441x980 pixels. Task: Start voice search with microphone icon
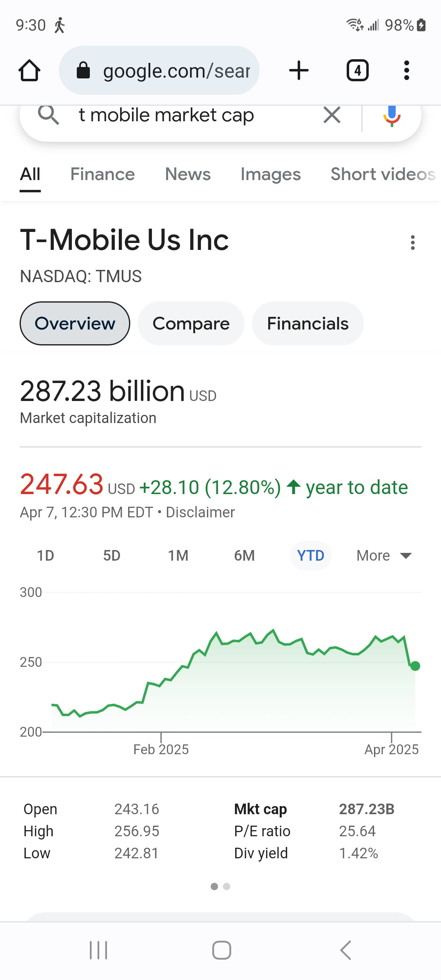tap(392, 115)
